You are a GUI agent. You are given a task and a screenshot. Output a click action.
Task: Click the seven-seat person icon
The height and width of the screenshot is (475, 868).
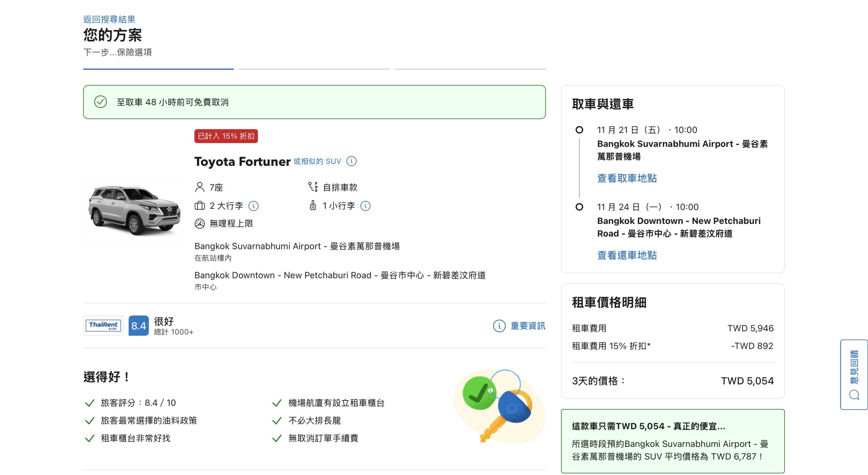pos(199,187)
